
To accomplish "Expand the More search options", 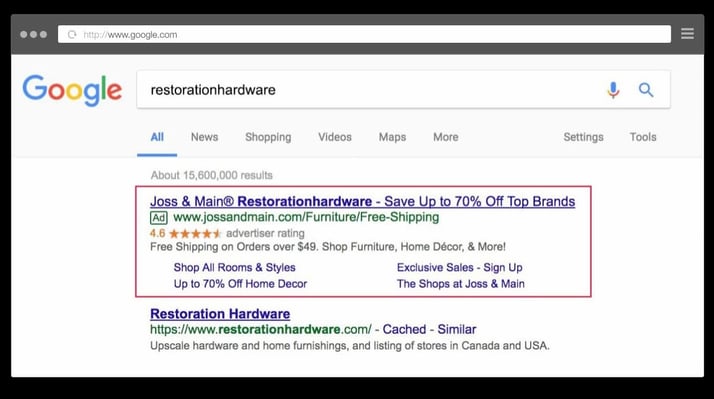I will click(446, 137).
